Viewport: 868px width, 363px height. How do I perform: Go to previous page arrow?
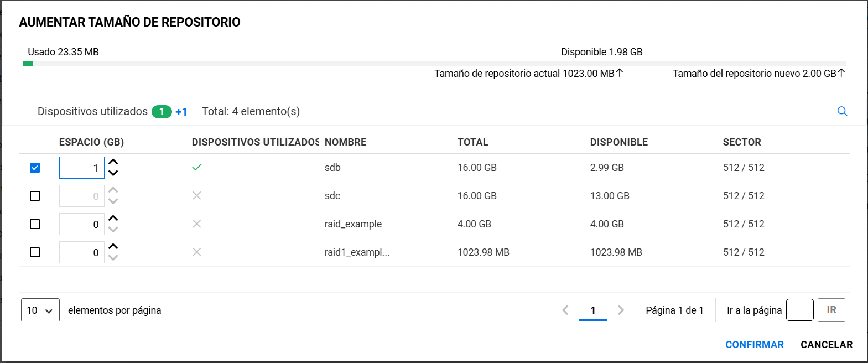pyautogui.click(x=565, y=310)
